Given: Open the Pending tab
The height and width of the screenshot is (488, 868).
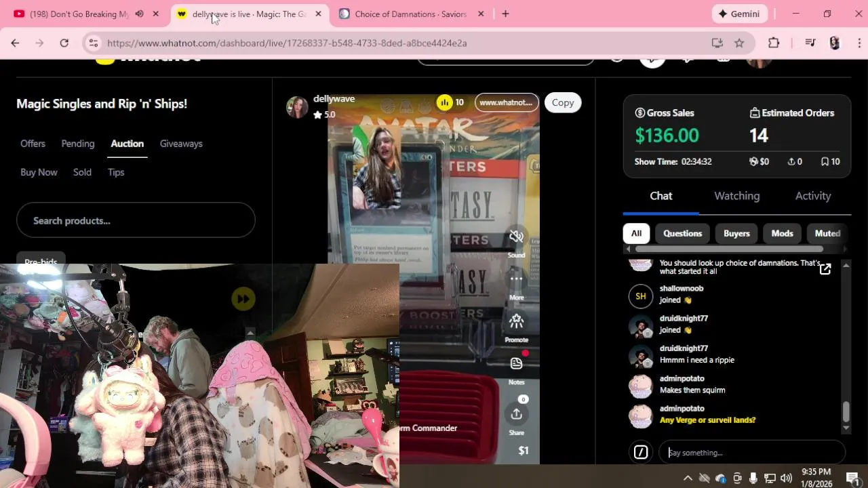Looking at the screenshot, I should coord(78,144).
